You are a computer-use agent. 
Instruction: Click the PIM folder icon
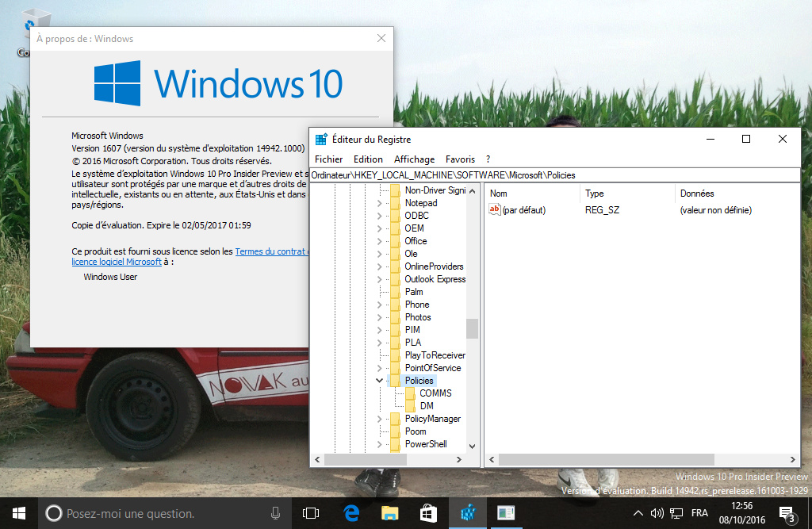pyautogui.click(x=395, y=330)
